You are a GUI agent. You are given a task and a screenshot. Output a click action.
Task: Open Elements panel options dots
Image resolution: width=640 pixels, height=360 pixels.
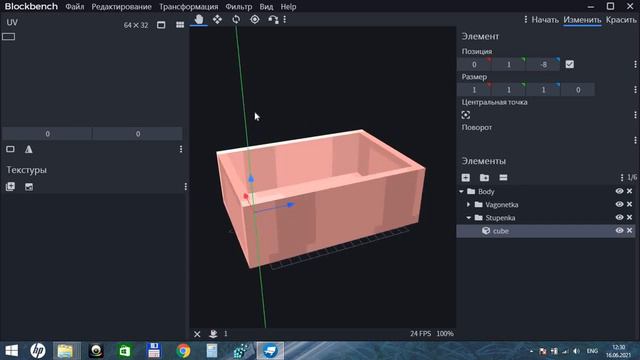622,178
